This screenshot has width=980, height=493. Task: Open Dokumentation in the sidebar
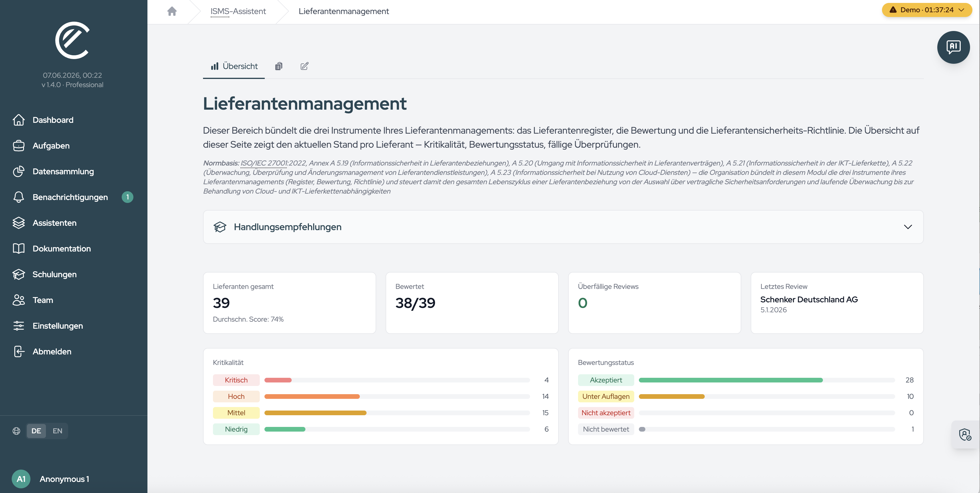click(x=62, y=249)
